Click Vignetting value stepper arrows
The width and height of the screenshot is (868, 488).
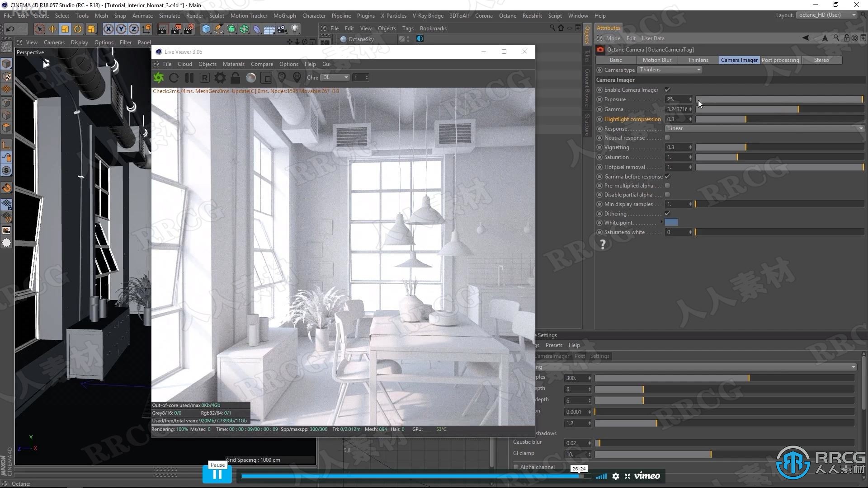(690, 147)
